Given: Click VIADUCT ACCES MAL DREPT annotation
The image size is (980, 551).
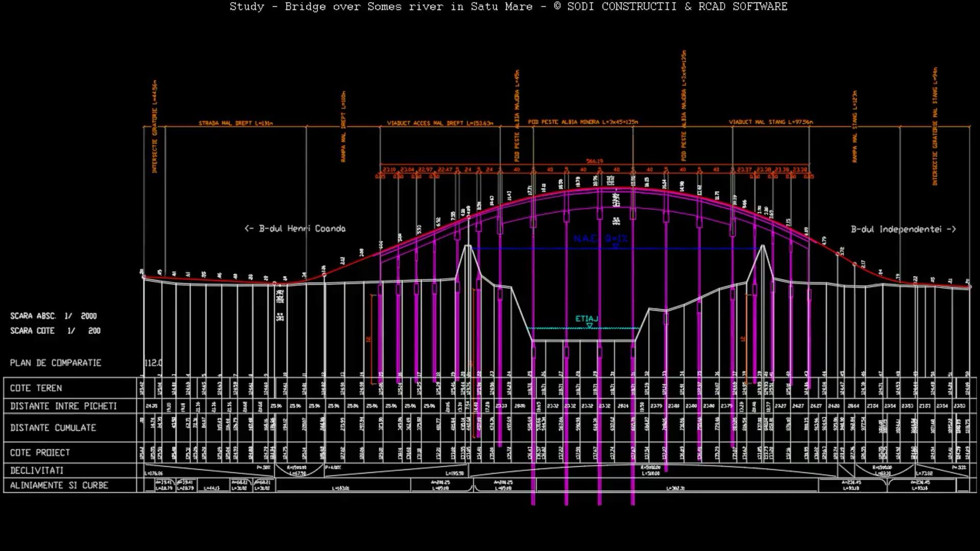Looking at the screenshot, I should click(440, 123).
